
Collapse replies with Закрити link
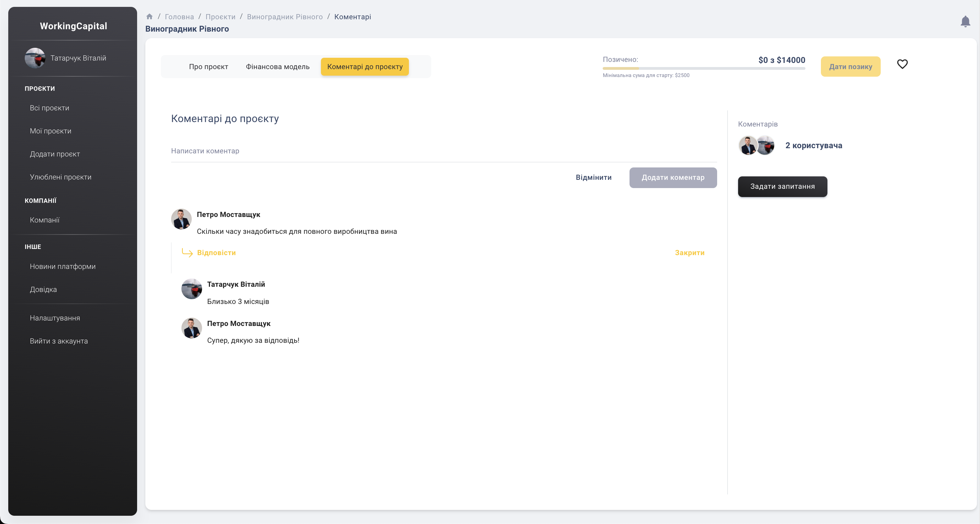pos(689,253)
